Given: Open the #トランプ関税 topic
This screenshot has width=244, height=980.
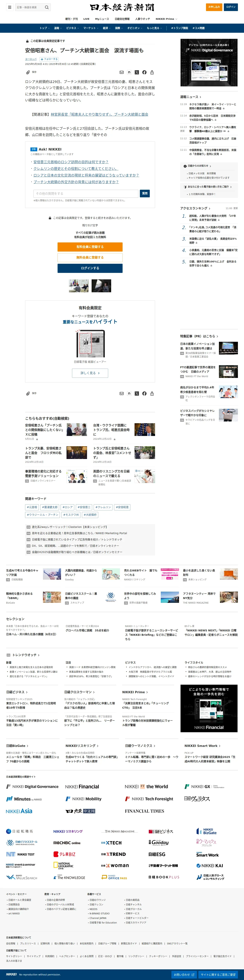Looking at the screenshot, I should pyautogui.click(x=179, y=28).
